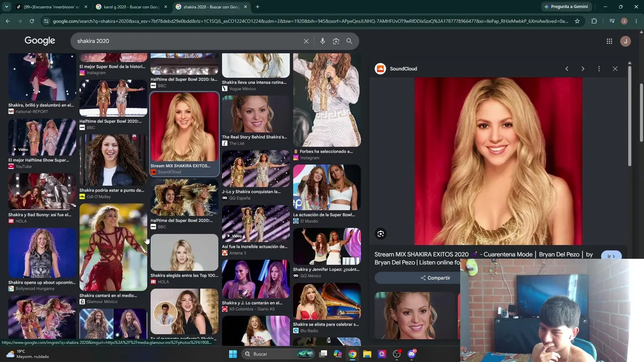Submit search with the magnifier icon
This screenshot has height=362, width=644.
pyautogui.click(x=349, y=41)
